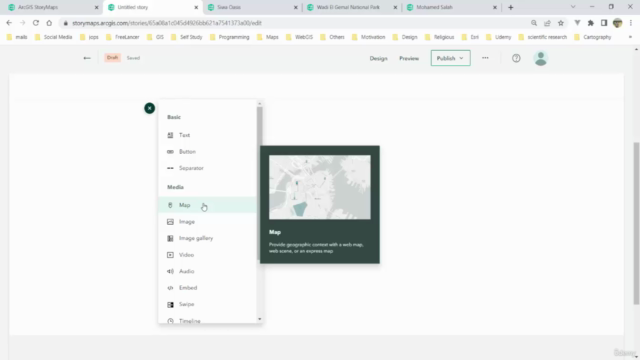640x360 pixels.
Task: Go forward in browser history
Action: click(x=22, y=23)
